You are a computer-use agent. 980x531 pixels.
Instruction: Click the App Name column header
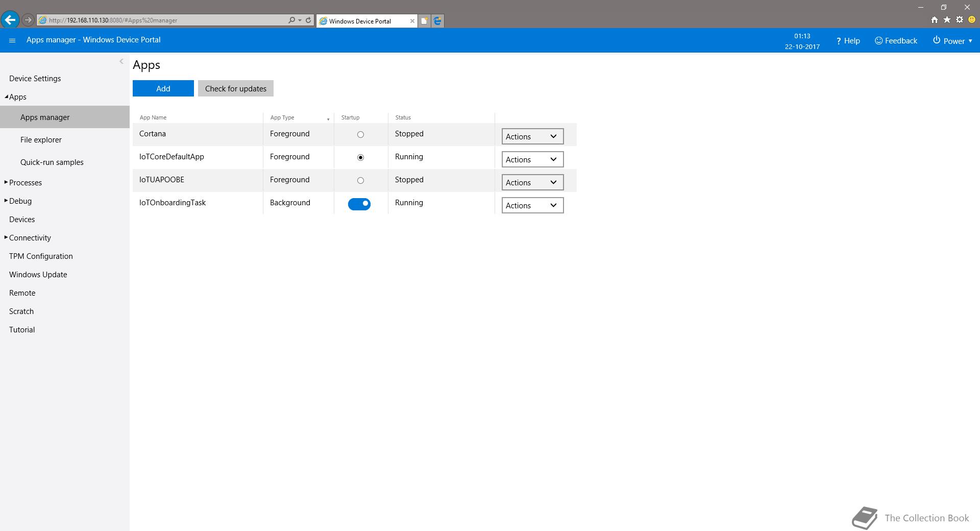click(153, 117)
